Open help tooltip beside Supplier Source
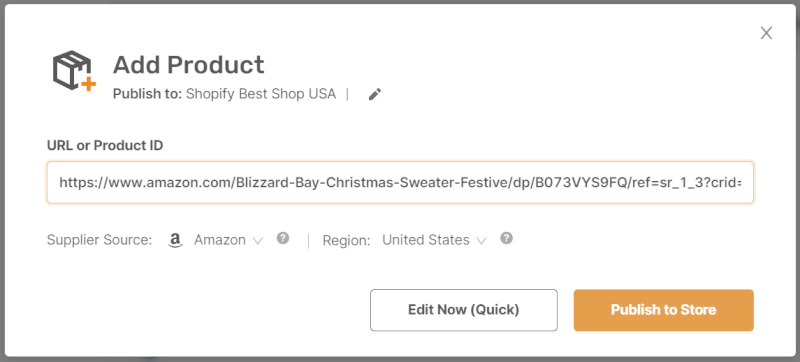 tap(283, 239)
